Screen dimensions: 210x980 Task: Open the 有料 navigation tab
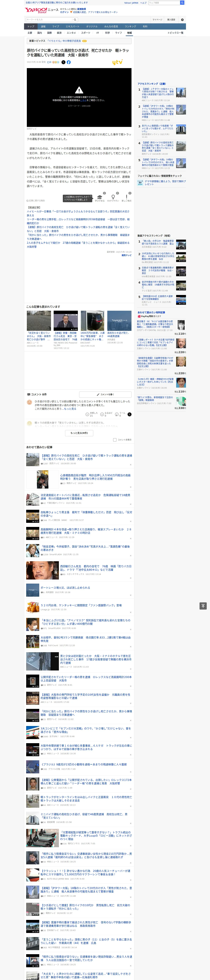click(x=145, y=27)
